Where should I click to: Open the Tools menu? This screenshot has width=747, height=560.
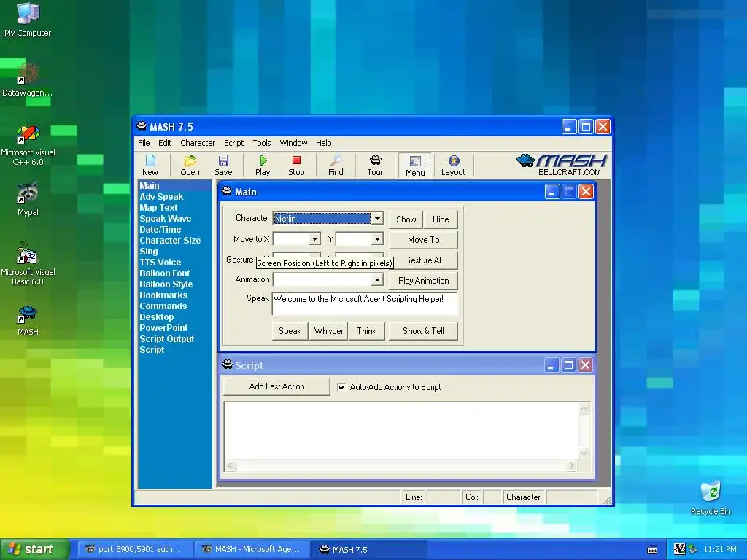[262, 143]
